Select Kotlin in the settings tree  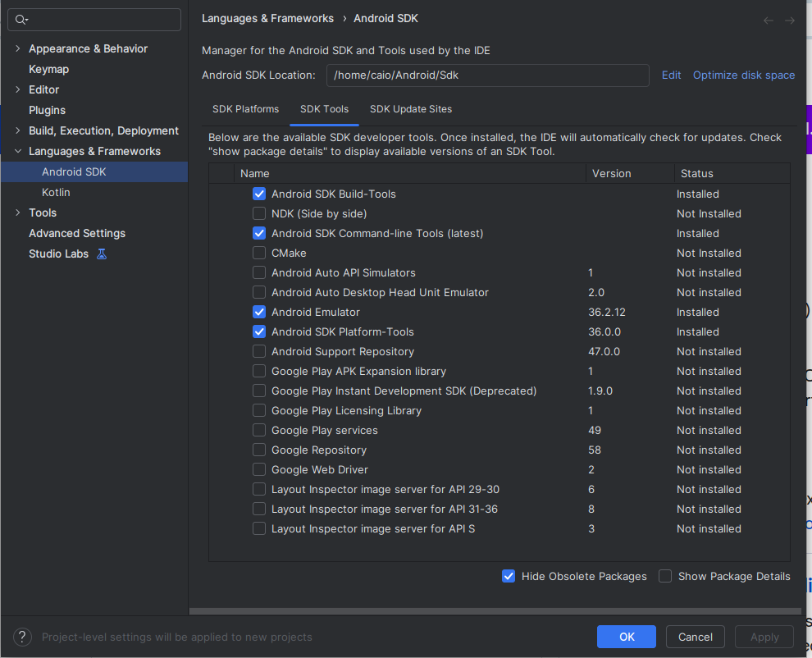[56, 192]
